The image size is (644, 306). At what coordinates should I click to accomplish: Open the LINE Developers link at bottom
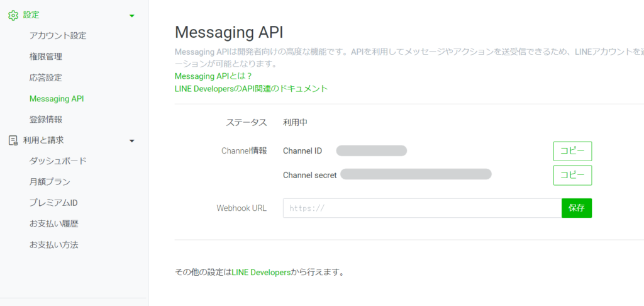pyautogui.click(x=261, y=272)
